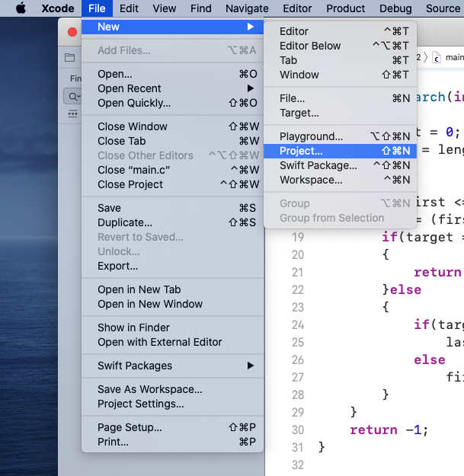Click line number 19 in the gutter
The height and width of the screenshot is (476, 464).
[x=298, y=237]
